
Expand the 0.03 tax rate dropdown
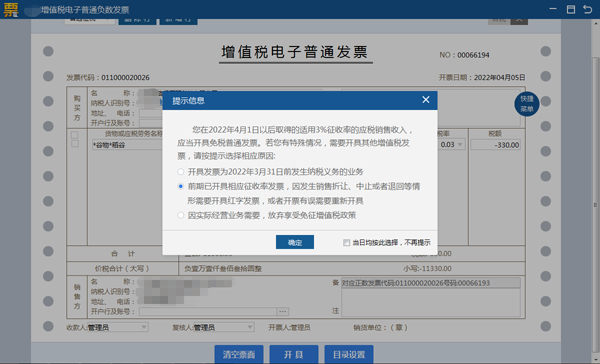coord(460,145)
